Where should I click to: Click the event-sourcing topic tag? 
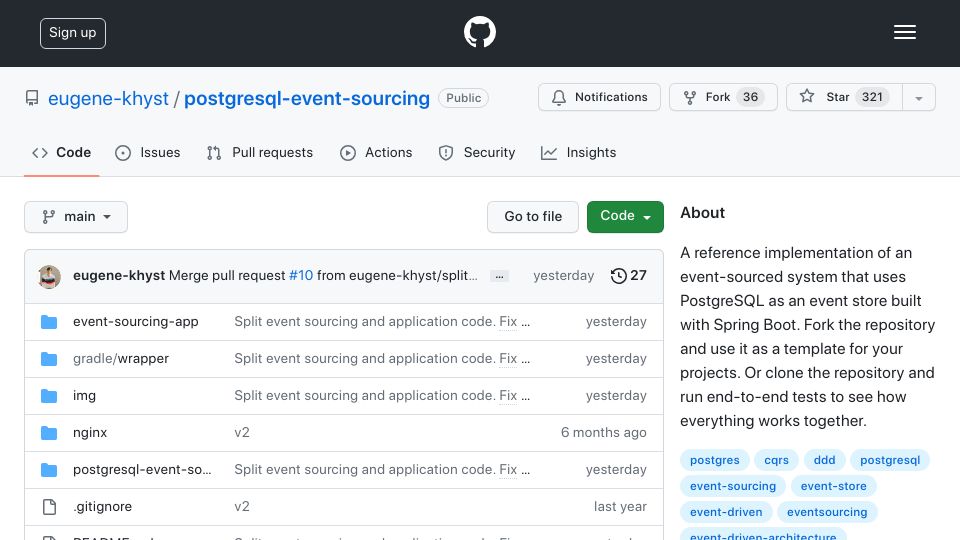click(733, 486)
